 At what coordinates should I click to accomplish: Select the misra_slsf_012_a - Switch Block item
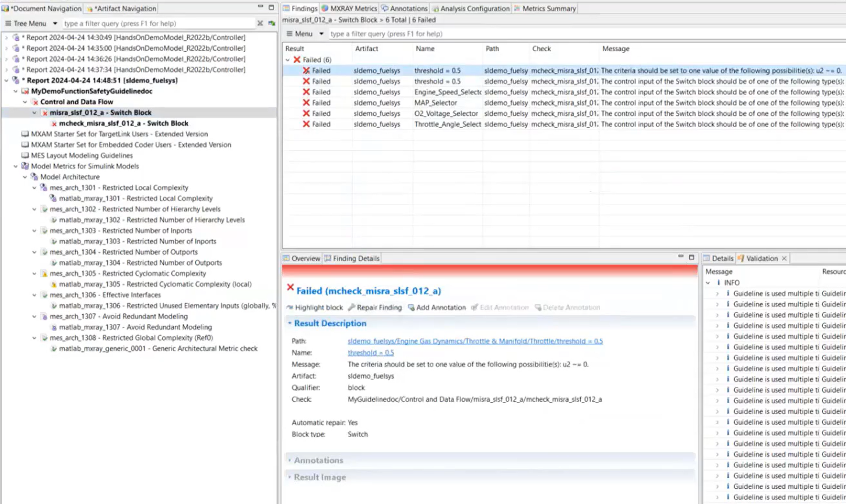(x=100, y=112)
